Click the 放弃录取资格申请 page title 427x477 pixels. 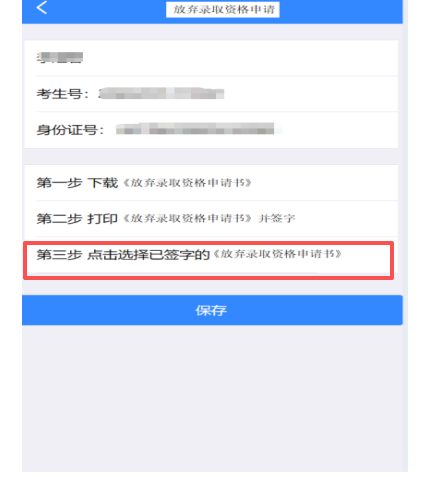point(223,9)
